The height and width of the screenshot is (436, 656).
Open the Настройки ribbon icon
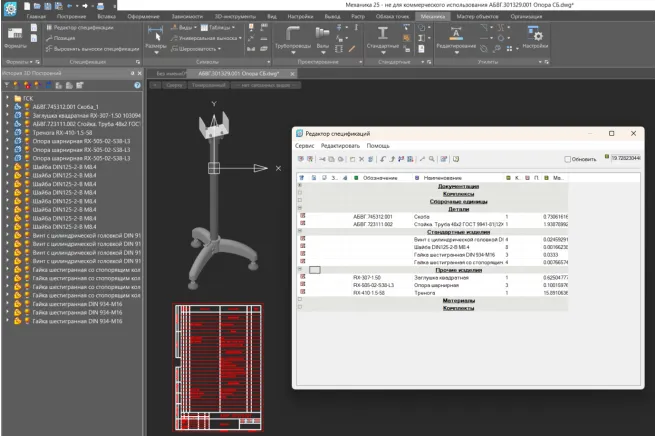click(x=535, y=35)
